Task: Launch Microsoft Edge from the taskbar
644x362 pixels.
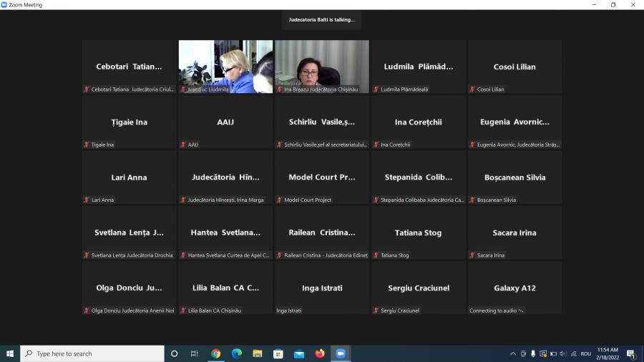Action: pyautogui.click(x=236, y=353)
